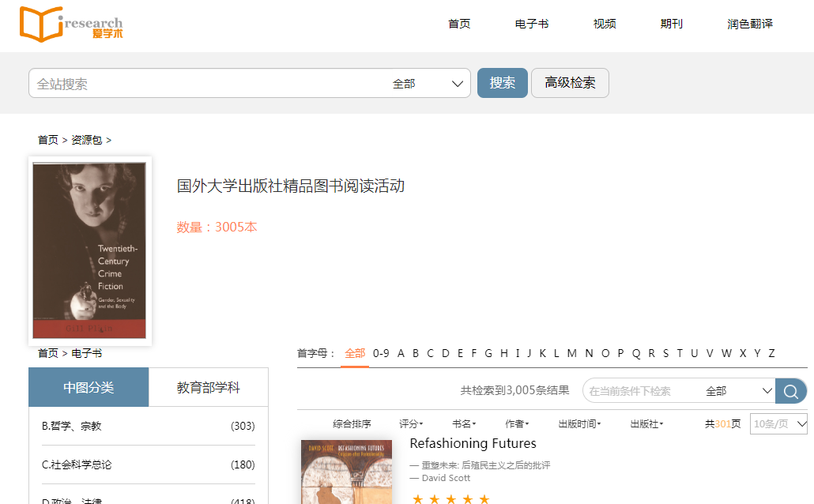Sort results by 出版时间

(579, 424)
